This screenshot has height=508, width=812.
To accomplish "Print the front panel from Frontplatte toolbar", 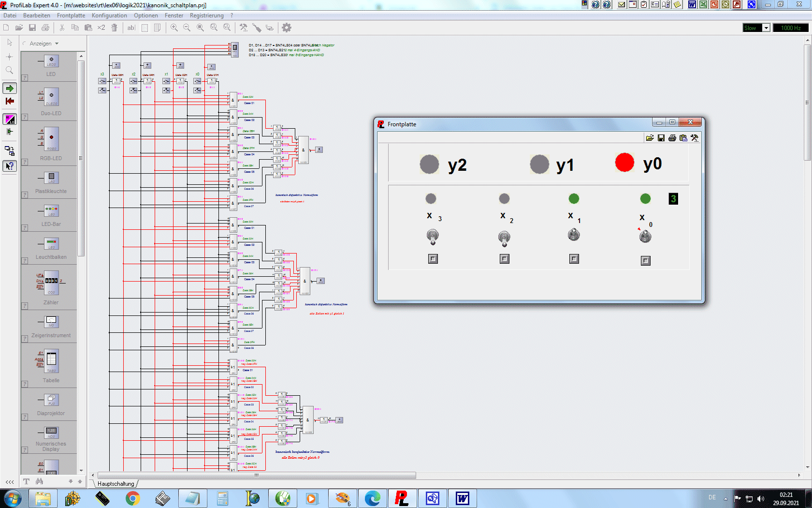I will pyautogui.click(x=672, y=138).
